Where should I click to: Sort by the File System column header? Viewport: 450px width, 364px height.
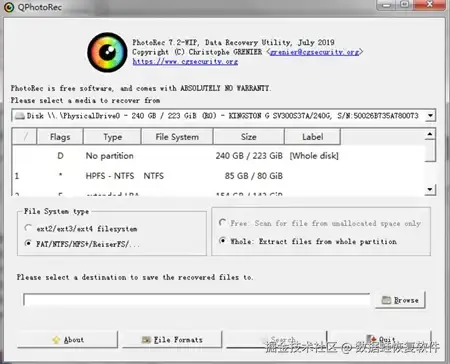[x=177, y=137]
